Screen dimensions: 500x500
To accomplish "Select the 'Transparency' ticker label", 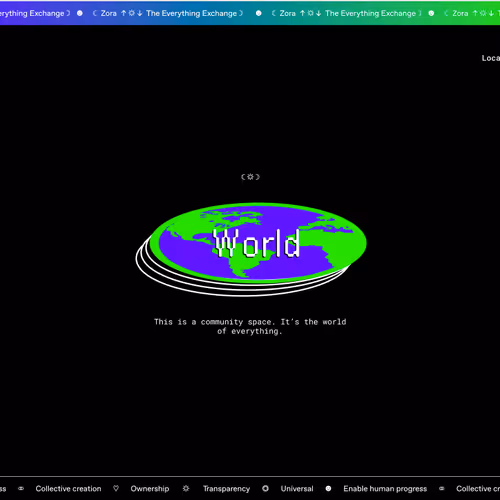I will click(227, 489).
